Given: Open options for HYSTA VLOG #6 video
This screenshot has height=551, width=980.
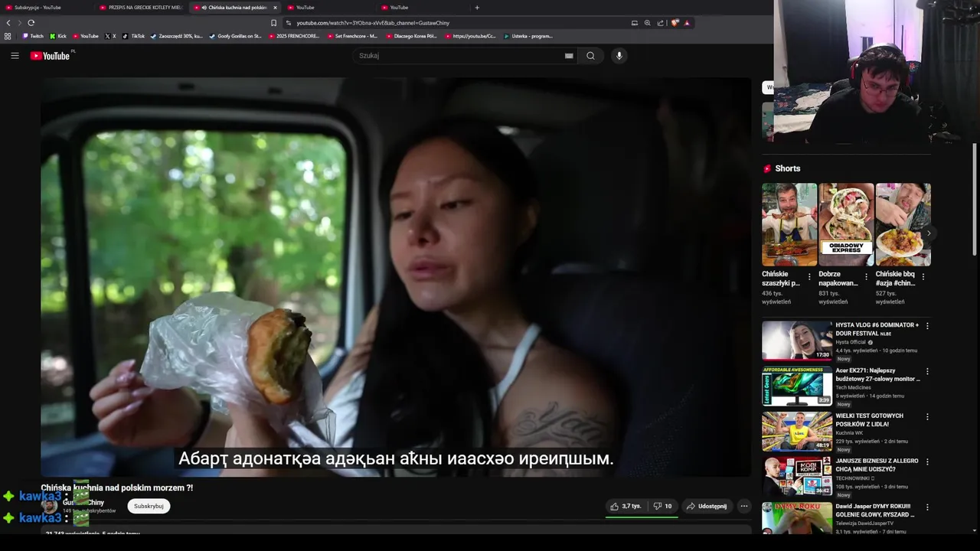Looking at the screenshot, I should coord(927,326).
